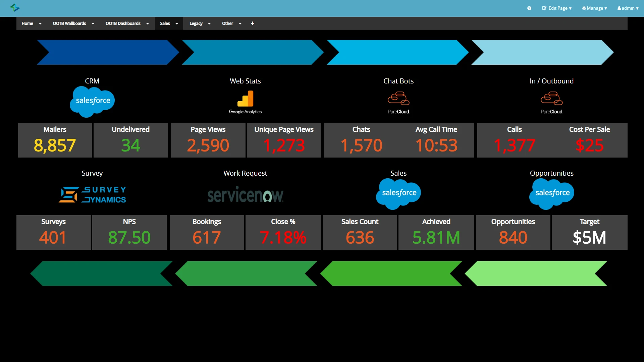
Task: Click the PureCloud logo under In / Outbound
Action: pos(551,103)
